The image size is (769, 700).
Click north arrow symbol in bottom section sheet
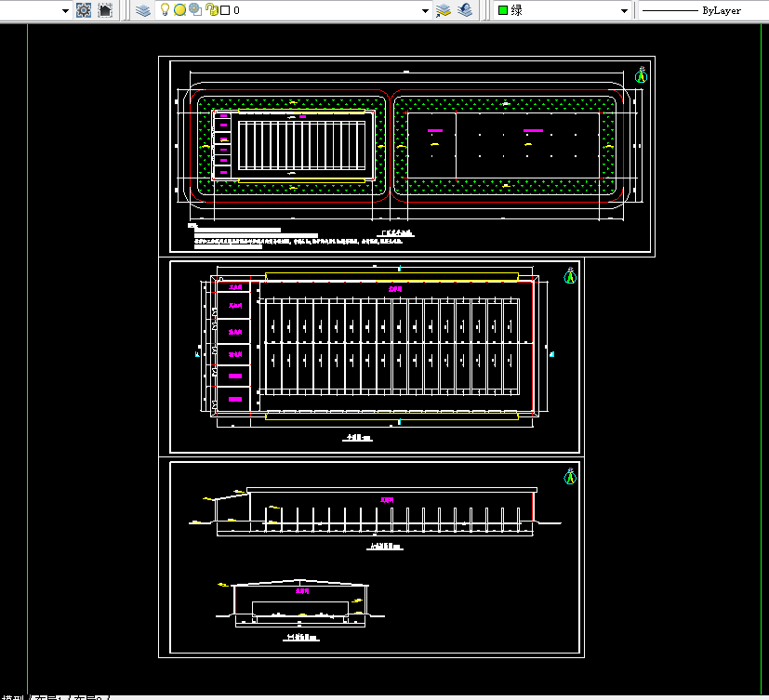570,476
